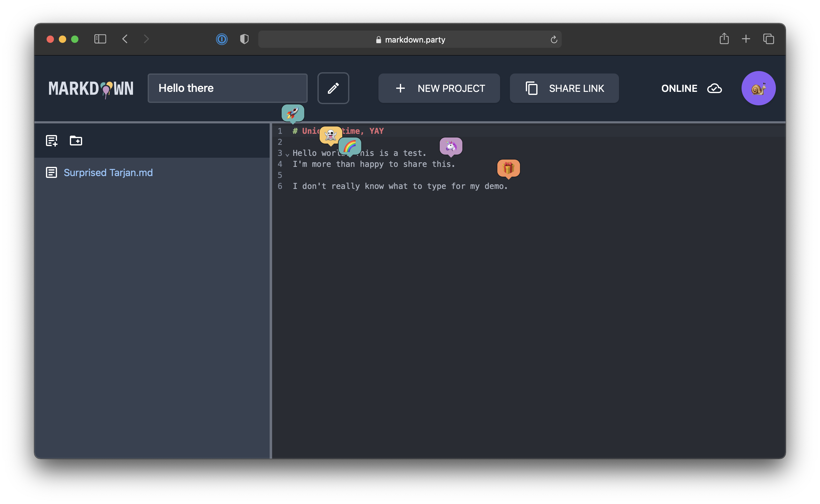Select the Hello there project title field
Image resolution: width=820 pixels, height=504 pixels.
click(227, 88)
